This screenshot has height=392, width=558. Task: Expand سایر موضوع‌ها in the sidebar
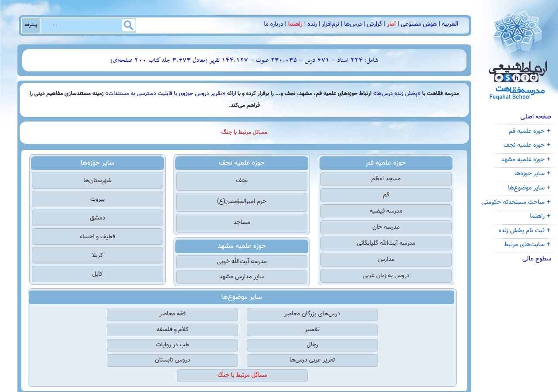(x=529, y=188)
